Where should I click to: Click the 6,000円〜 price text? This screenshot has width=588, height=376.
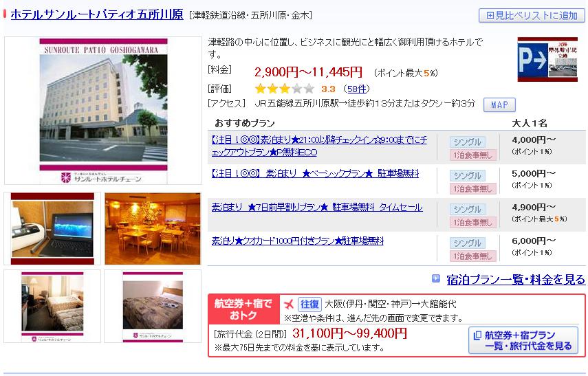pyautogui.click(x=534, y=241)
